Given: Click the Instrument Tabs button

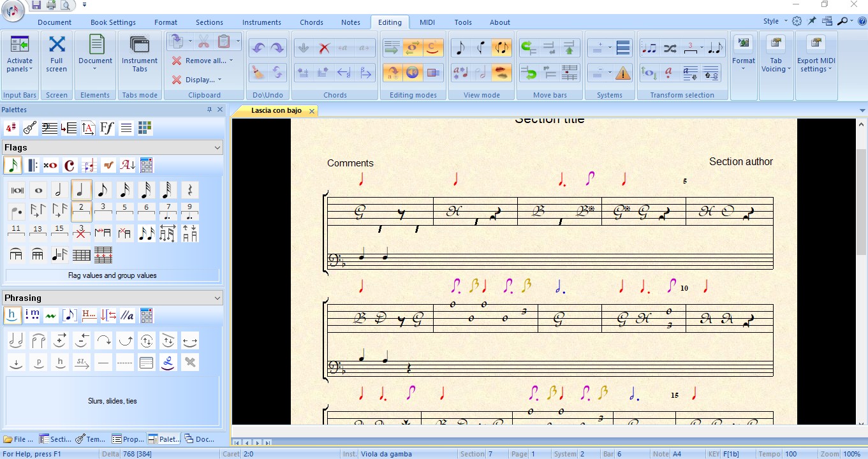Looking at the screenshot, I should (140, 55).
